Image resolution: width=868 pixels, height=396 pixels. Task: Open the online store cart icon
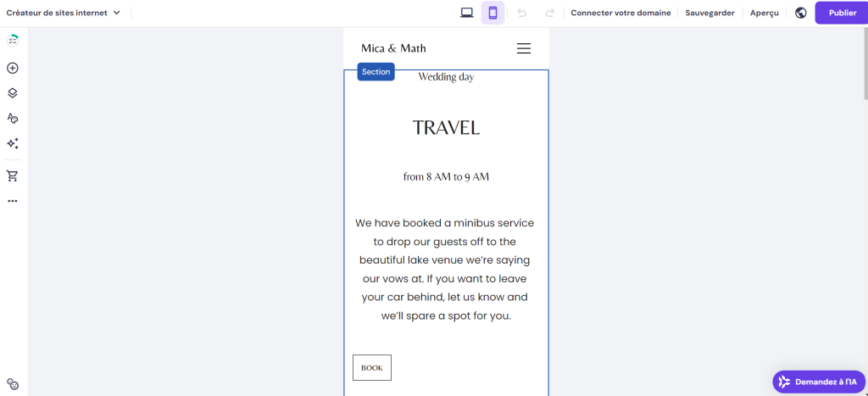[x=12, y=176]
